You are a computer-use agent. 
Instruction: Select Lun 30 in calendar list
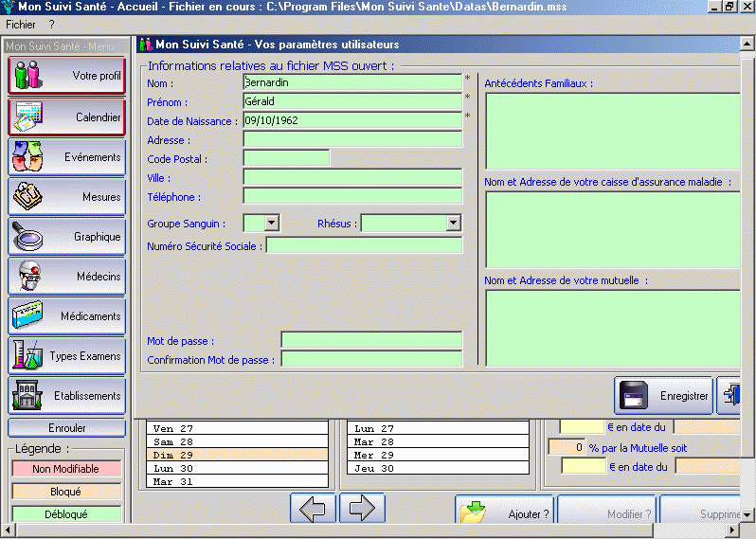click(x=237, y=468)
